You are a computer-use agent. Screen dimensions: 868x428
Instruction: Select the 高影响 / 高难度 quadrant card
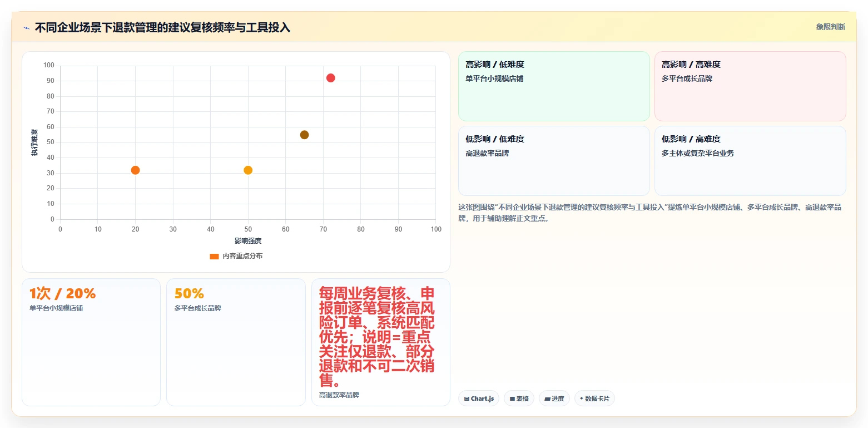tap(750, 86)
